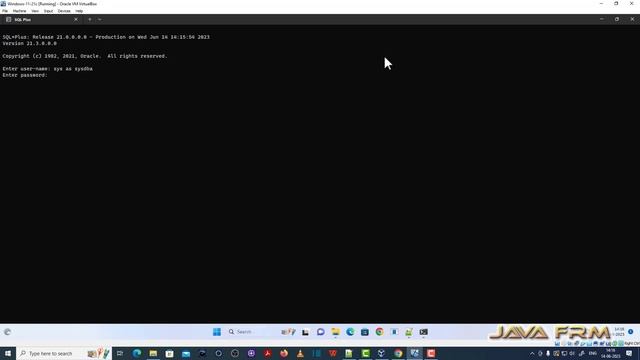Click the microphone icon in the host tray
Screen dimensions: 640x360
coord(548,353)
